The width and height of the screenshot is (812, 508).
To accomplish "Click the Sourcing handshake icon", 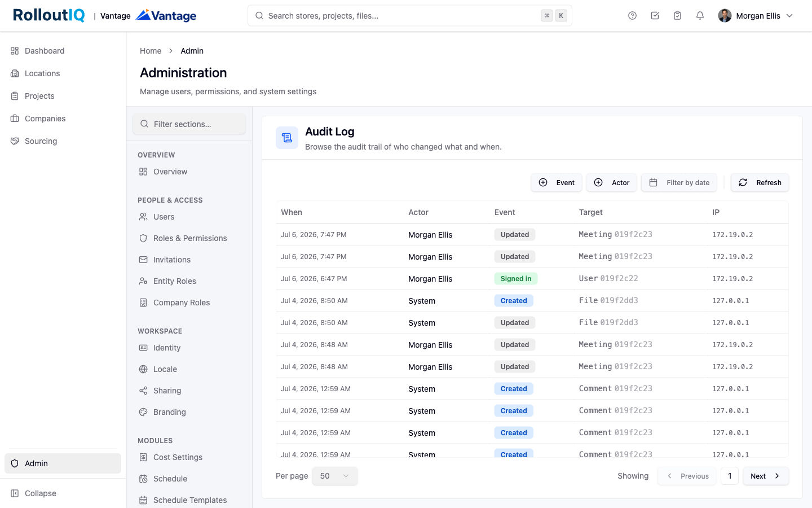I will (15, 141).
